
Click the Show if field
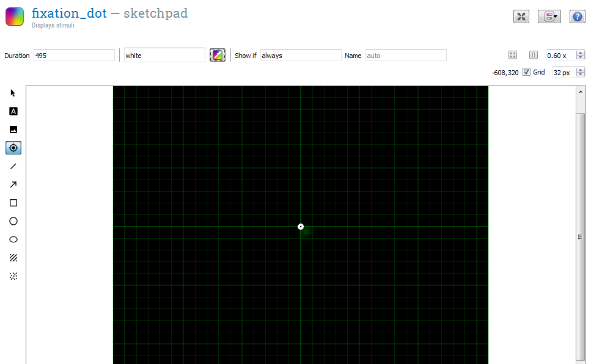(x=301, y=56)
